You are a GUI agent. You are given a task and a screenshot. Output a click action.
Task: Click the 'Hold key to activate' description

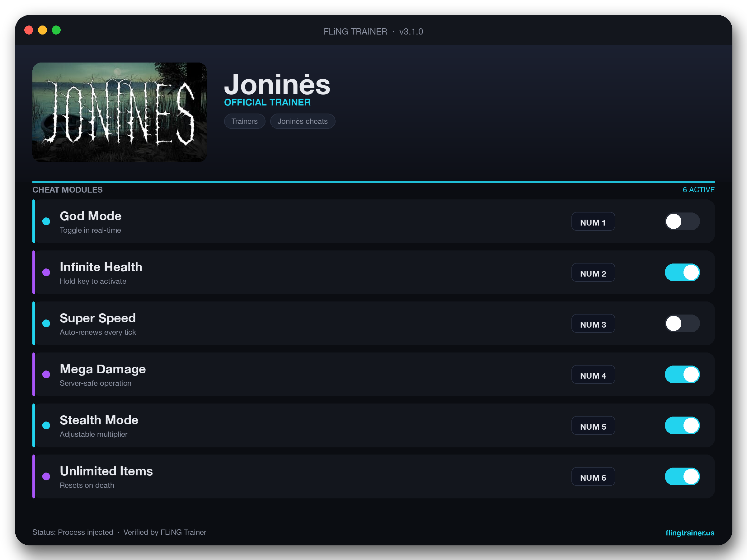pos(93,281)
